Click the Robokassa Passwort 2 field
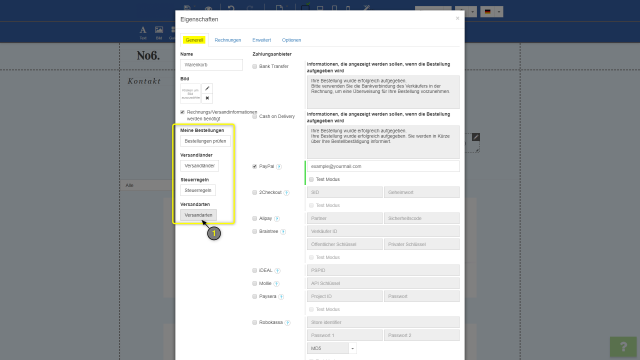Viewport: 640px width, 360px height. point(422,335)
